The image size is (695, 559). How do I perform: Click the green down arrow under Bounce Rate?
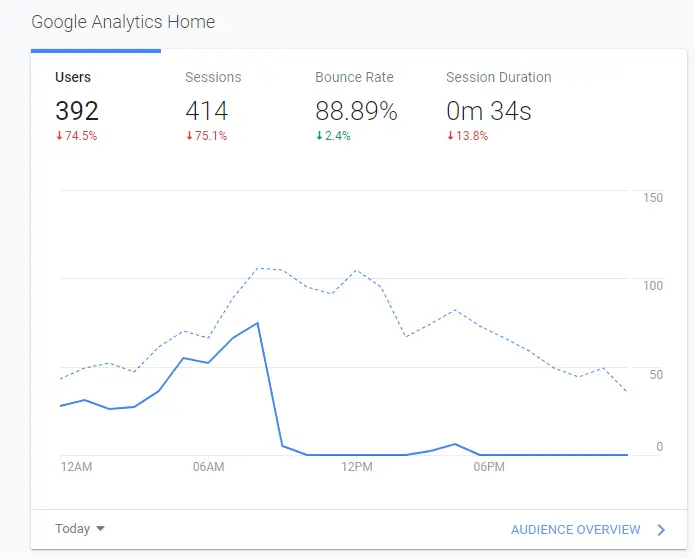pyautogui.click(x=319, y=136)
